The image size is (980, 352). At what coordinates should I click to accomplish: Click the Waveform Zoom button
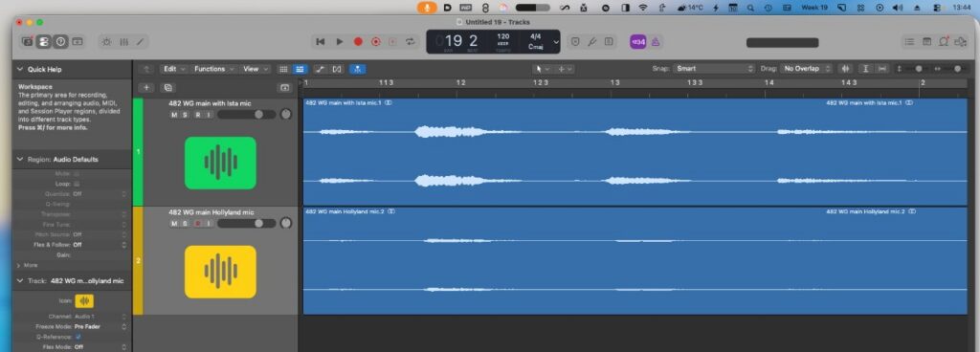(846, 69)
